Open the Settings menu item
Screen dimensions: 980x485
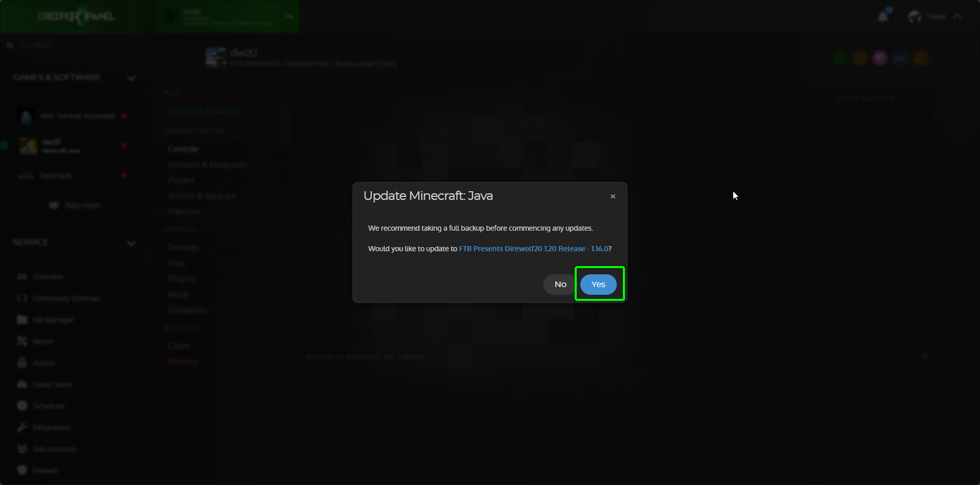pyautogui.click(x=183, y=247)
